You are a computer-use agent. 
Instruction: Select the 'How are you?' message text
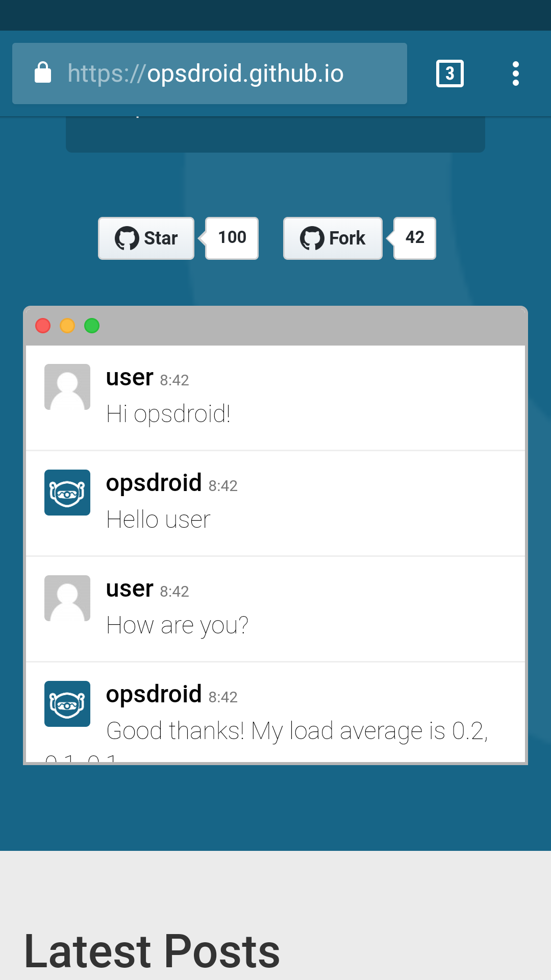click(x=178, y=625)
